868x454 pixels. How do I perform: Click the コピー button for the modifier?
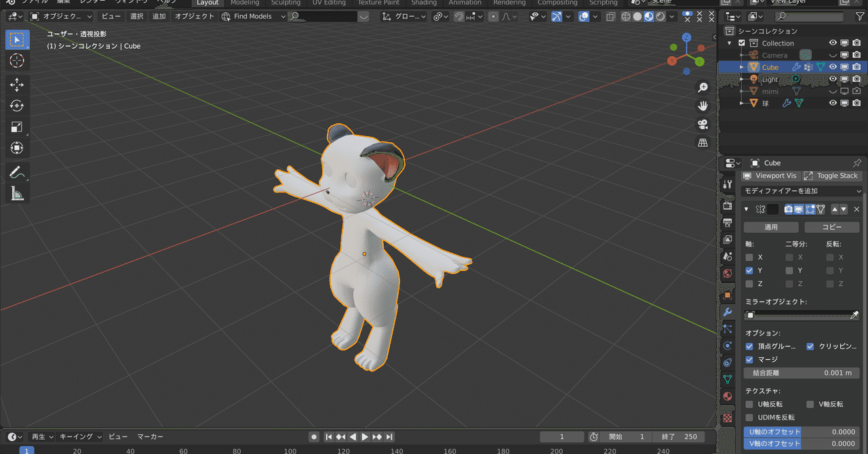click(832, 228)
